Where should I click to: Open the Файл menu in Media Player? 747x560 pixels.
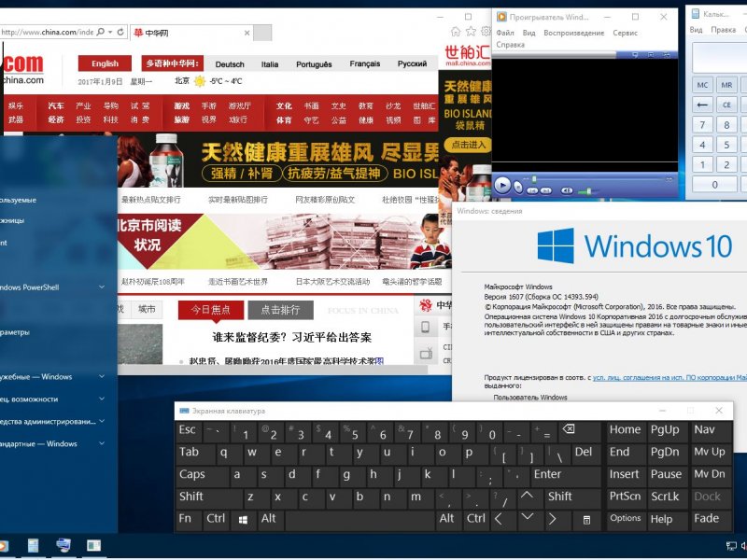point(505,33)
